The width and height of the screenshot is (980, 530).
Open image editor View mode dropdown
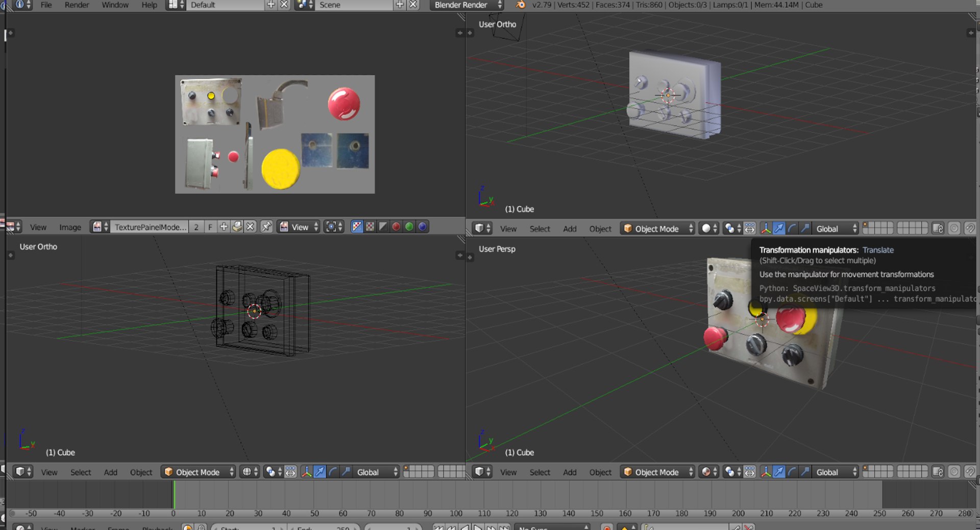(x=299, y=227)
